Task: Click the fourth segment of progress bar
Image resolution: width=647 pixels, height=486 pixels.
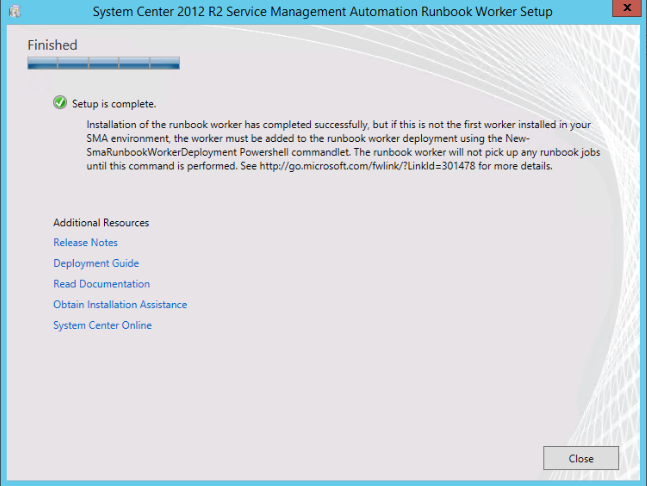Action: pos(134,64)
